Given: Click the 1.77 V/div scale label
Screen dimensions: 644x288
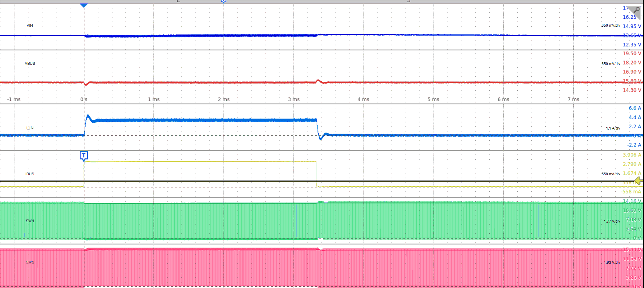Looking at the screenshot, I should tap(612, 221).
